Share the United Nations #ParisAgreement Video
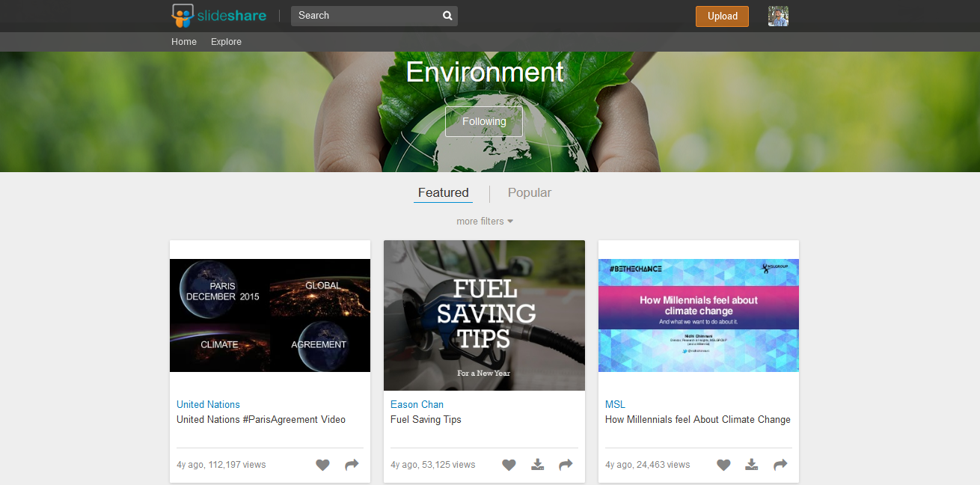Screen dimensions: 980x485 point(352,465)
